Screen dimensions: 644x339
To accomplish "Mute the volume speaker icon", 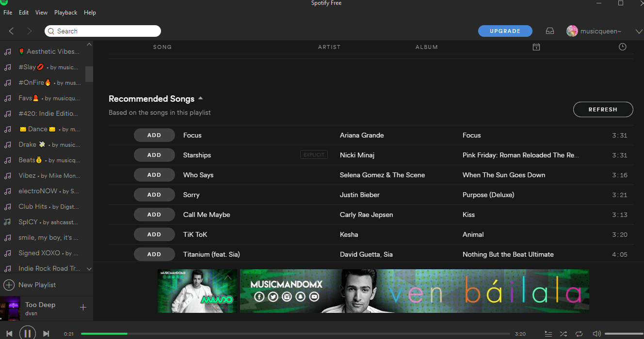I will click(596, 334).
